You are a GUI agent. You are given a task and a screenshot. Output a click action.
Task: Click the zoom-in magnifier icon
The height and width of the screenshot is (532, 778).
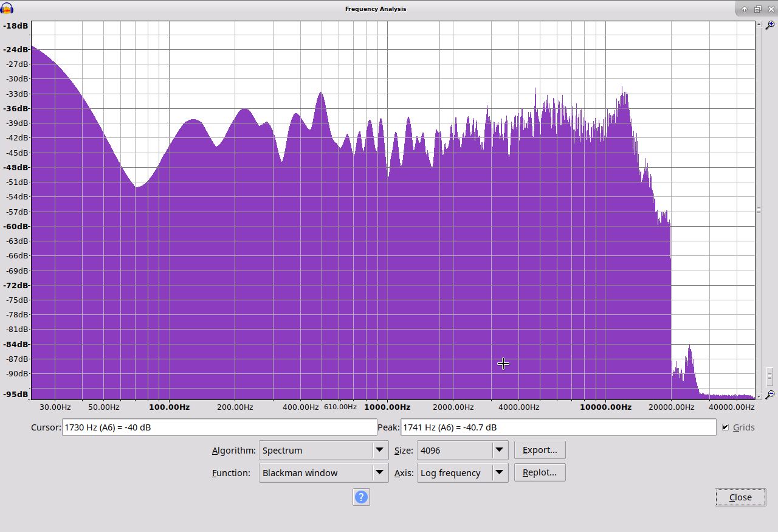point(769,25)
